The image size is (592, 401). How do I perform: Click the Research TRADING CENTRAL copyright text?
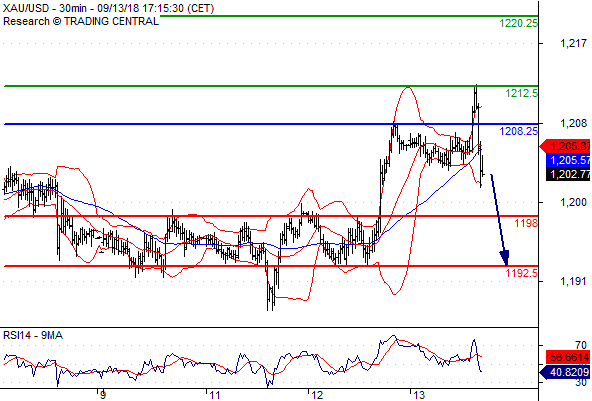click(x=80, y=21)
